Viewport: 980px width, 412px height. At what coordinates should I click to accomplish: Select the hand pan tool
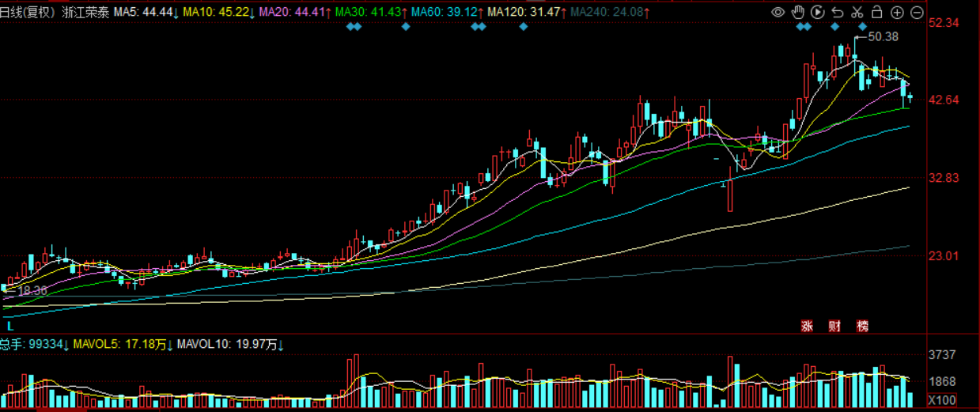click(798, 12)
